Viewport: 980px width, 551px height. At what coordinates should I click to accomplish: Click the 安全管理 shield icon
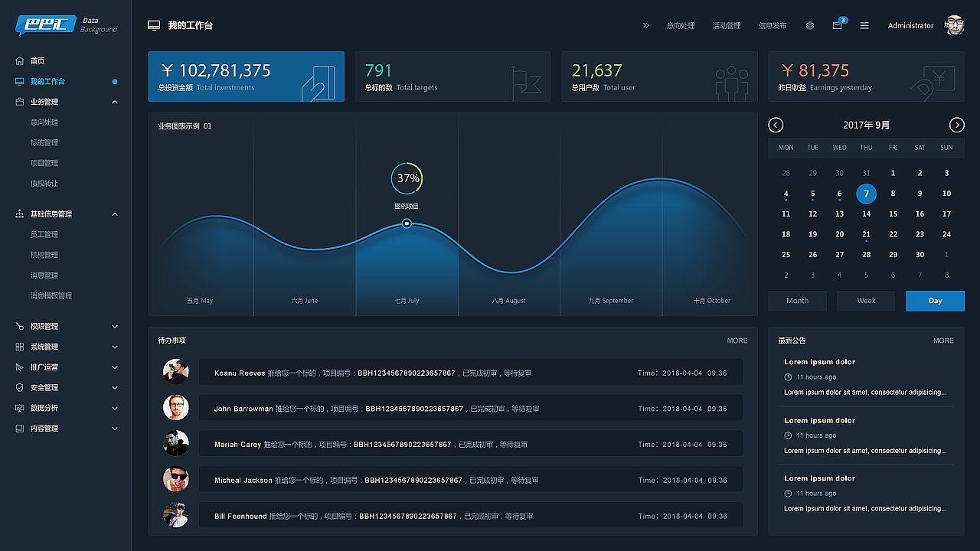pyautogui.click(x=19, y=387)
